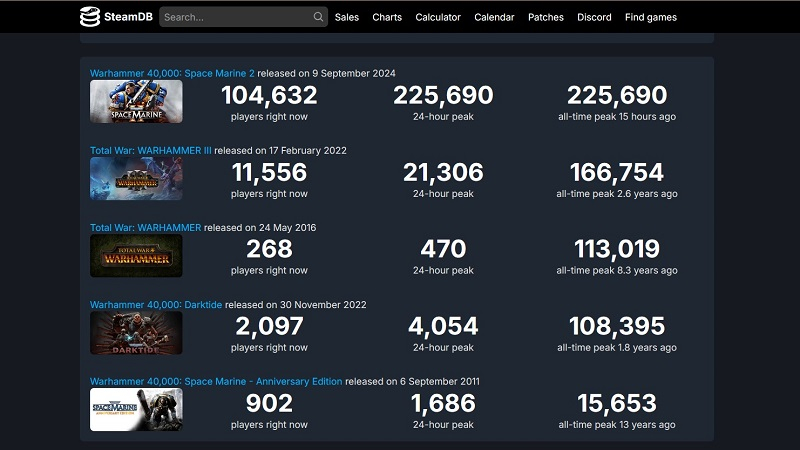Viewport: 800px width, 450px height.
Task: Click Total War: WARHAMMER III cover image
Action: [x=136, y=179]
